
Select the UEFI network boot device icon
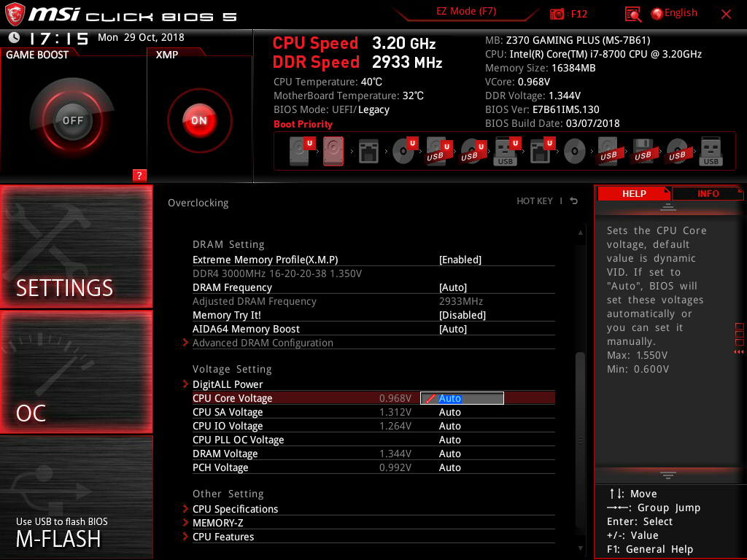point(542,151)
